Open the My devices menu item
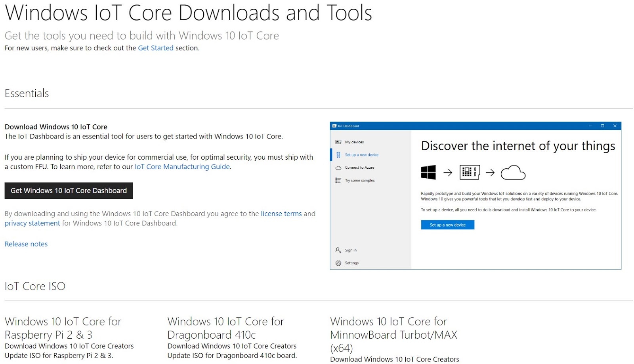The image size is (634, 364). pyautogui.click(x=354, y=142)
